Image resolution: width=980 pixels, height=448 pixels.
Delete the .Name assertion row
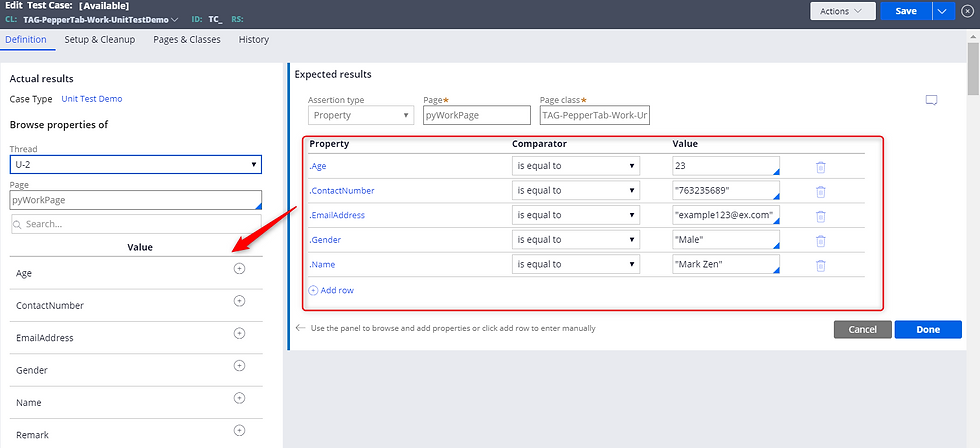click(821, 266)
